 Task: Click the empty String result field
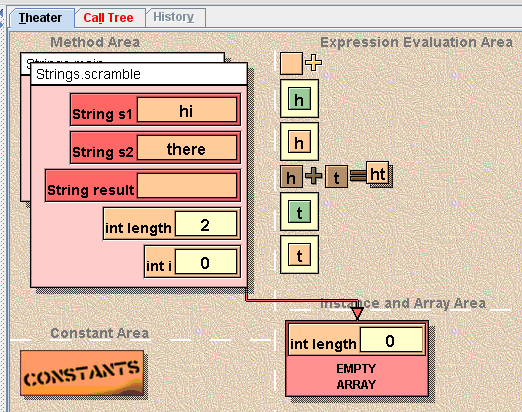click(x=187, y=186)
